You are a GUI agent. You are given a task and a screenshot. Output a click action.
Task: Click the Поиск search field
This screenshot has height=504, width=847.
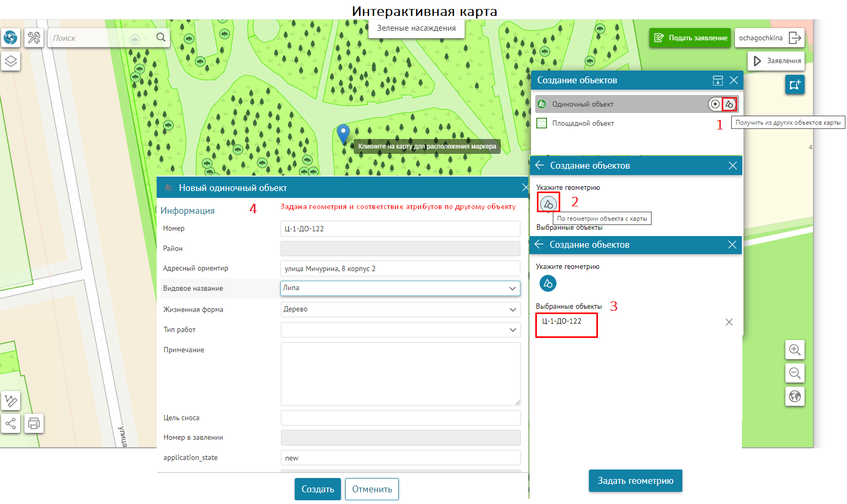tap(101, 38)
